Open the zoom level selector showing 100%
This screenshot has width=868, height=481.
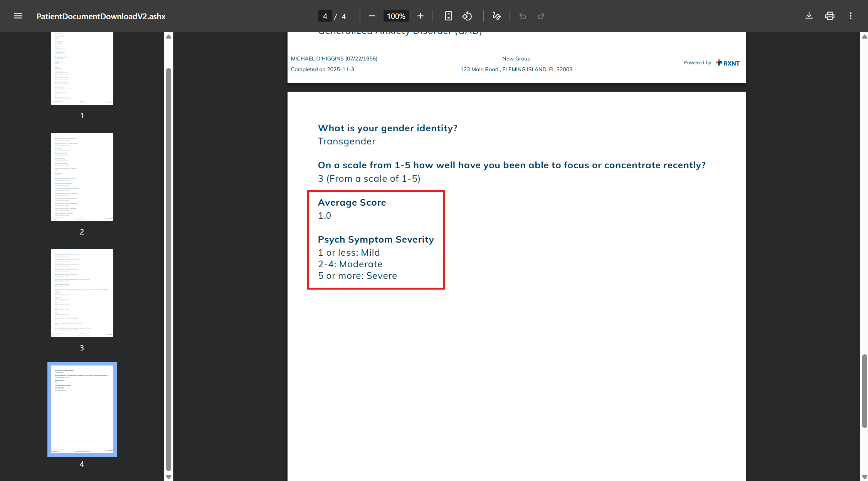point(395,16)
